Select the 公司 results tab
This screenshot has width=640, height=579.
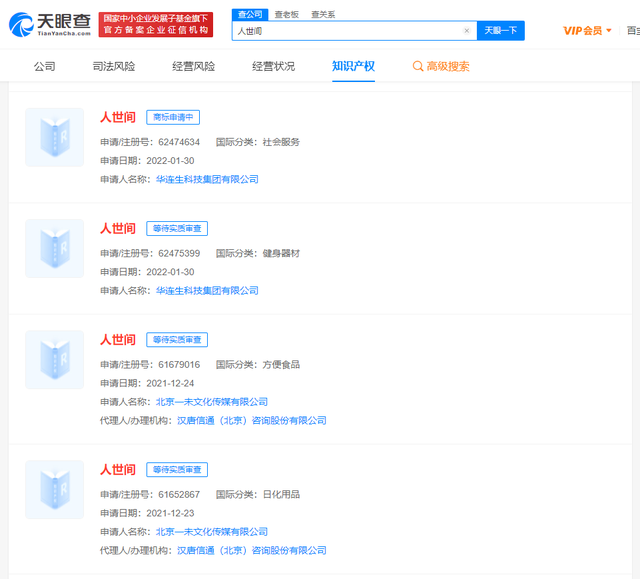tap(44, 66)
